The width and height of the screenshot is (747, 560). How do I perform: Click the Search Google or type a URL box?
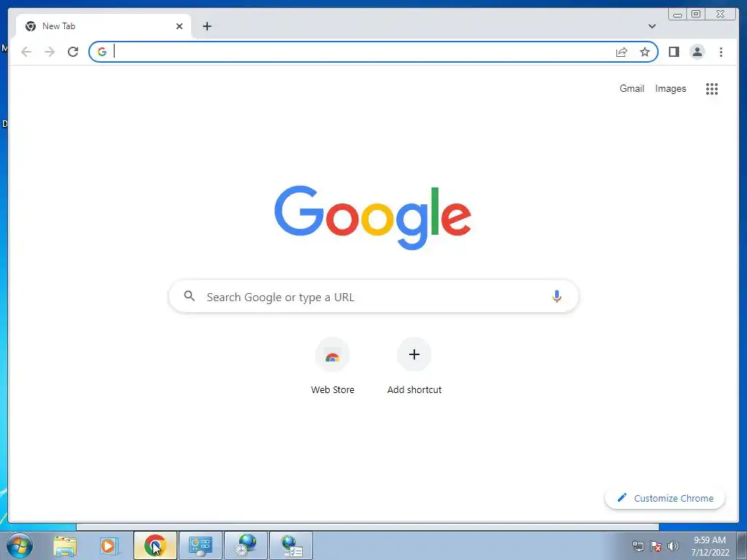[373, 296]
